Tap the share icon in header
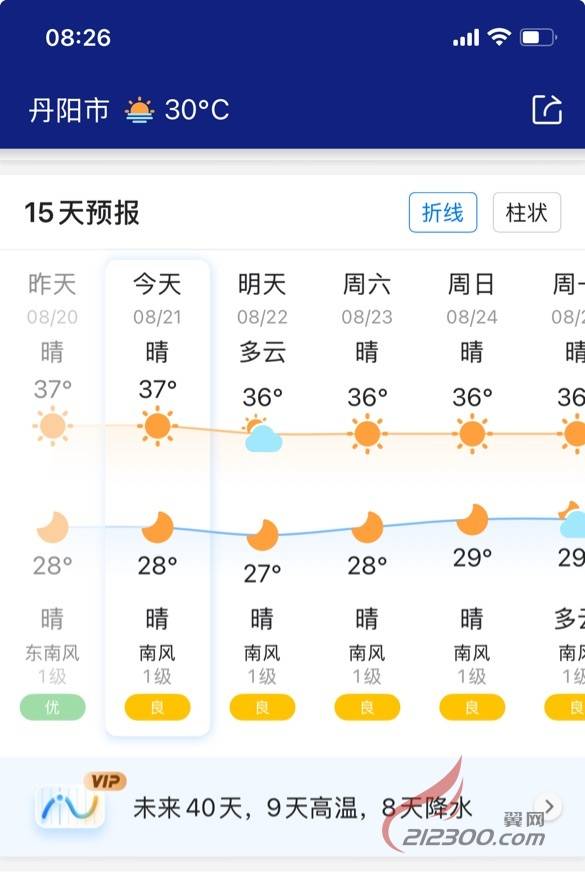The width and height of the screenshot is (585, 874). (547, 109)
